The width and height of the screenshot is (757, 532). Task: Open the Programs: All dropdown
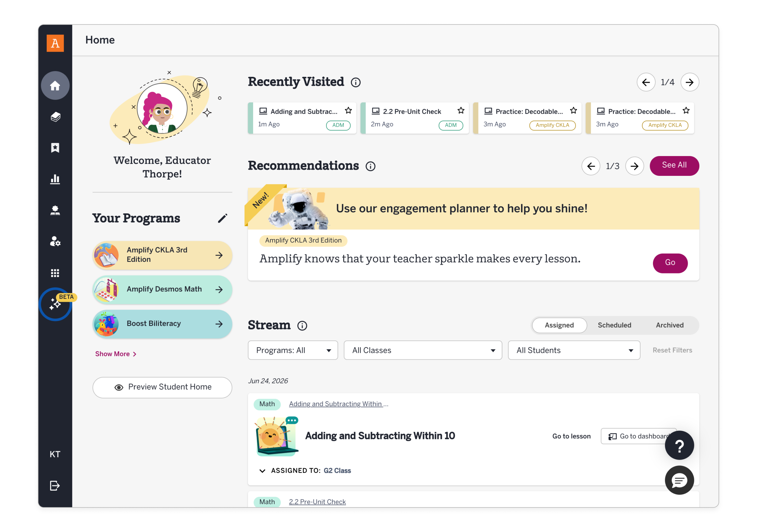coord(293,350)
